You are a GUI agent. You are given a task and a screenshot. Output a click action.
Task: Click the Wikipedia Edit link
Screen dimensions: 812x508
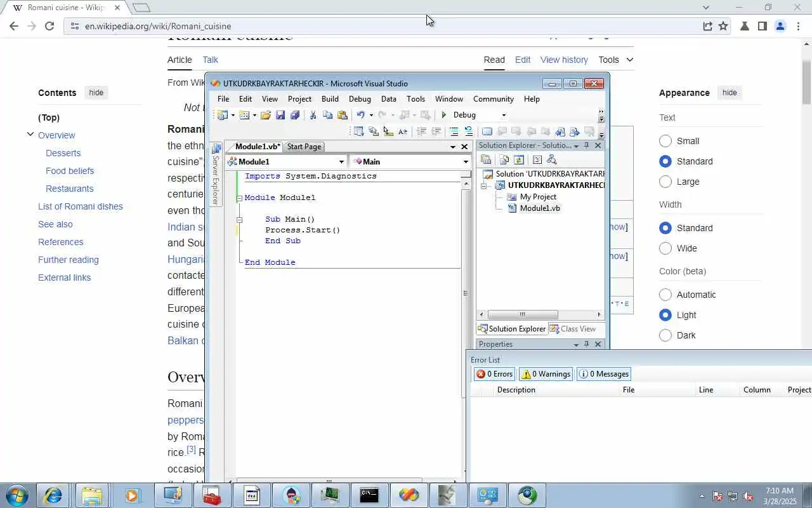coord(523,60)
